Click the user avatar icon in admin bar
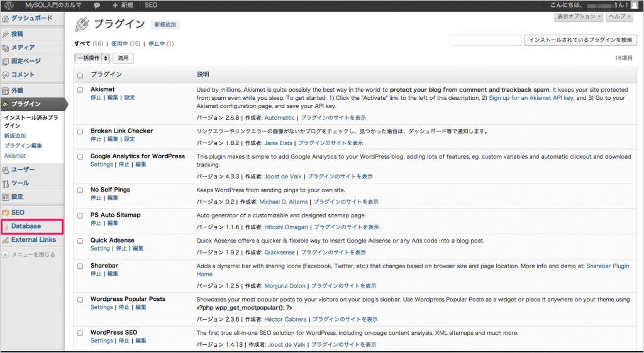 (635, 5)
